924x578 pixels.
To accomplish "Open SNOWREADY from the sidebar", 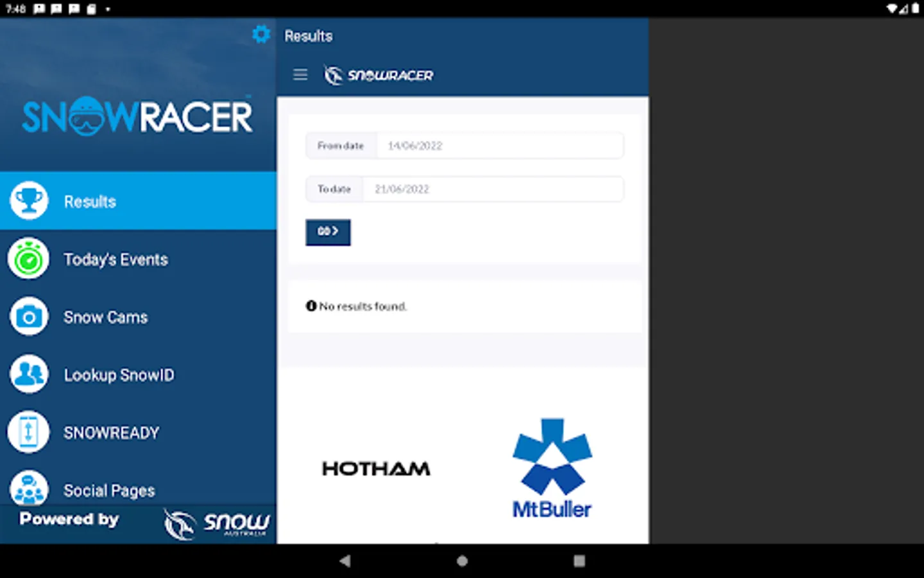I will [138, 432].
